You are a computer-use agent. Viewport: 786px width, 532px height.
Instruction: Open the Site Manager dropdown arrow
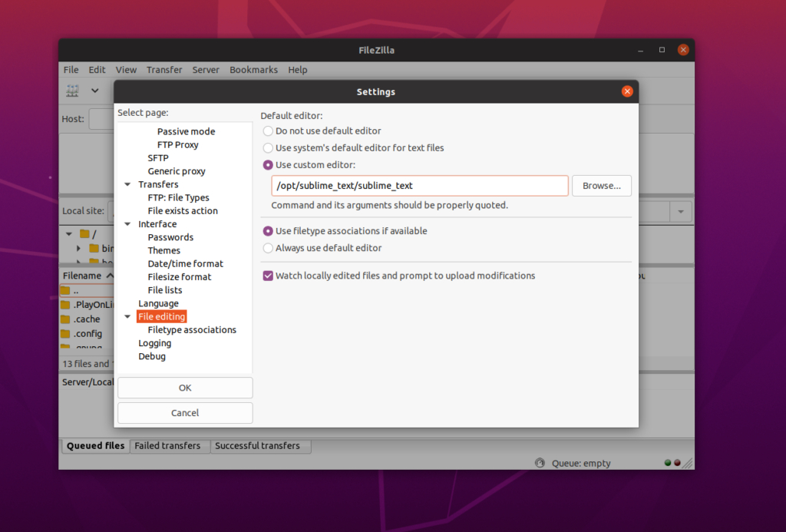click(93, 90)
